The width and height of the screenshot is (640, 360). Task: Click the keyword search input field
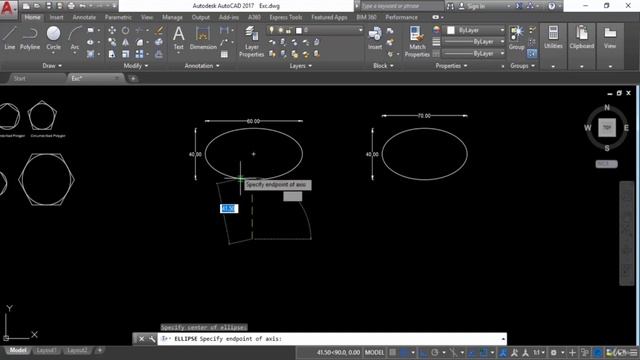(402, 6)
